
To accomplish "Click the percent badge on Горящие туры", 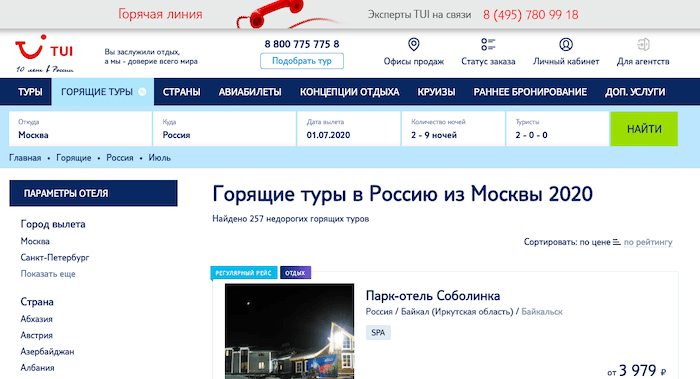I will point(142,92).
